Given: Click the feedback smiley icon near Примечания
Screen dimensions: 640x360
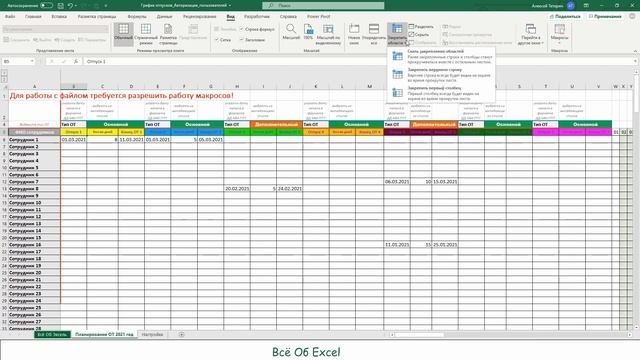Looking at the screenshot, I should 632,16.
